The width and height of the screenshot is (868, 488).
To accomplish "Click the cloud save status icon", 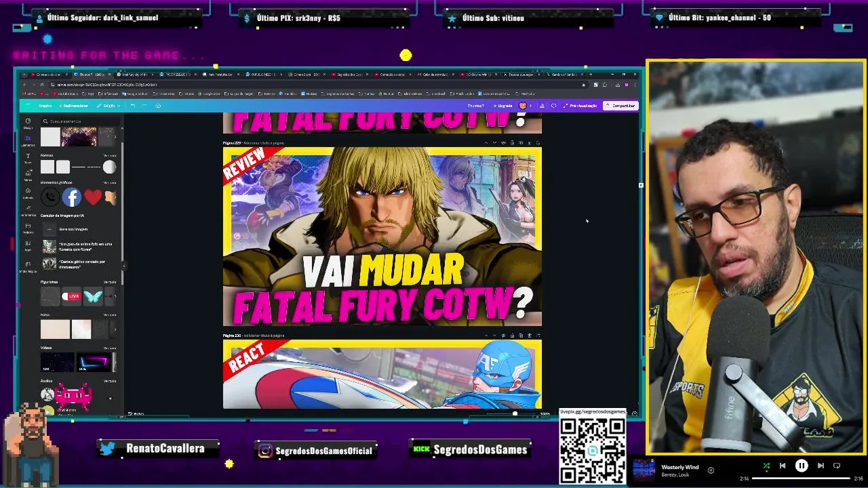I will 158,106.
